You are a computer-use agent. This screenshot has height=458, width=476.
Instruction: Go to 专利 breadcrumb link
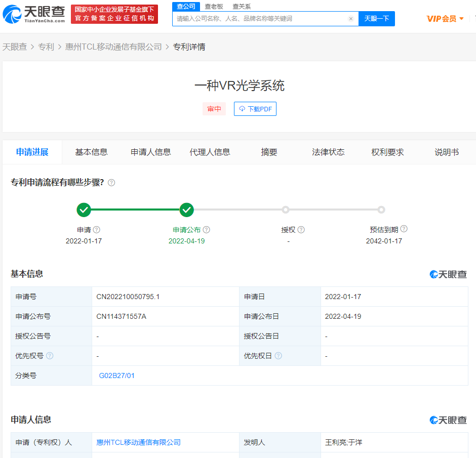[x=46, y=47]
